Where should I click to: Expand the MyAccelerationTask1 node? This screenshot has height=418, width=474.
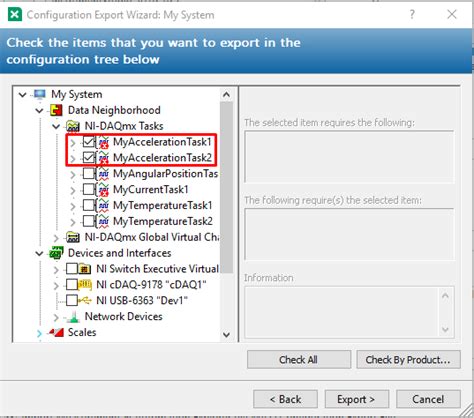coord(73,143)
